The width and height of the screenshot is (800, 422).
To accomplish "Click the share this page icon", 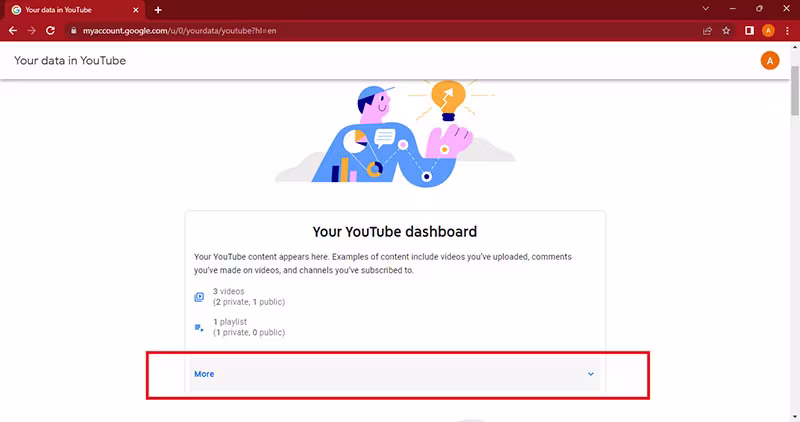I will click(707, 31).
